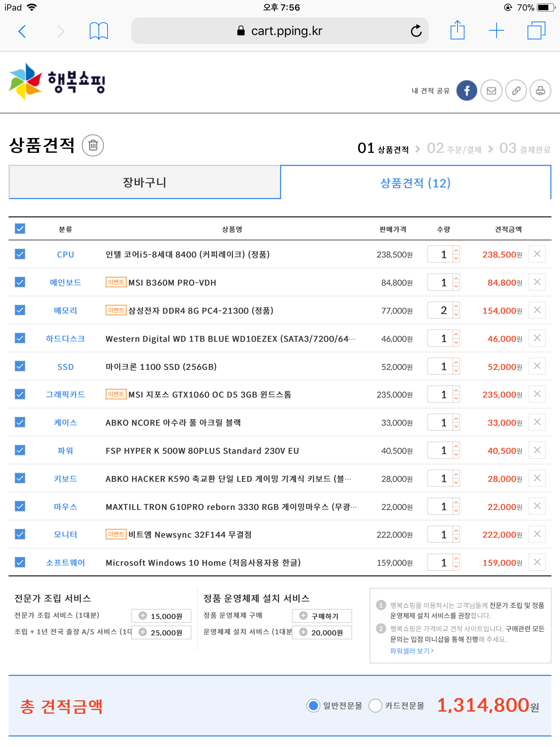Screen dimensions: 560x747
Task: Select the 상품견적 (12) tab
Action: 415,183
